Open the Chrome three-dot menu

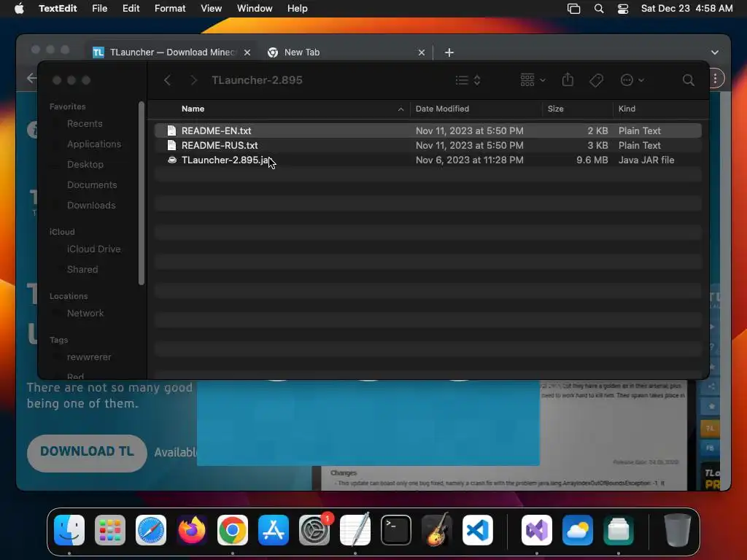pos(716,79)
